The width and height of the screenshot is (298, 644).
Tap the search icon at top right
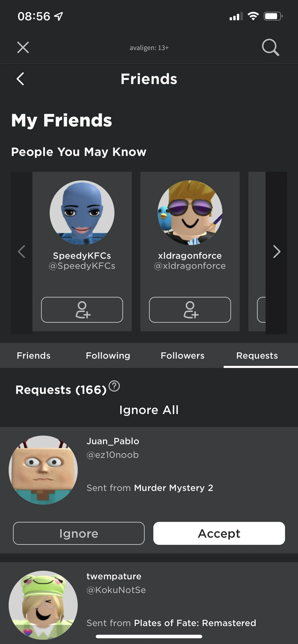pyautogui.click(x=270, y=47)
